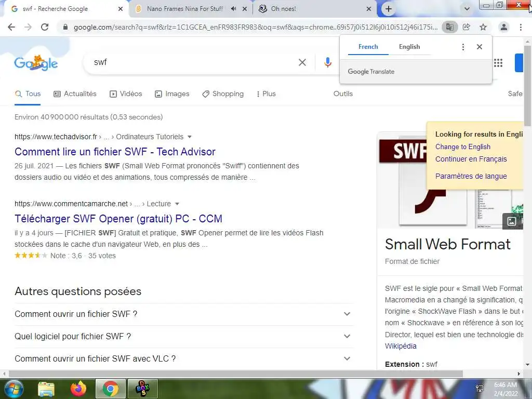The width and height of the screenshot is (532, 399).
Task: Clear the search box with the X
Action: click(x=302, y=62)
